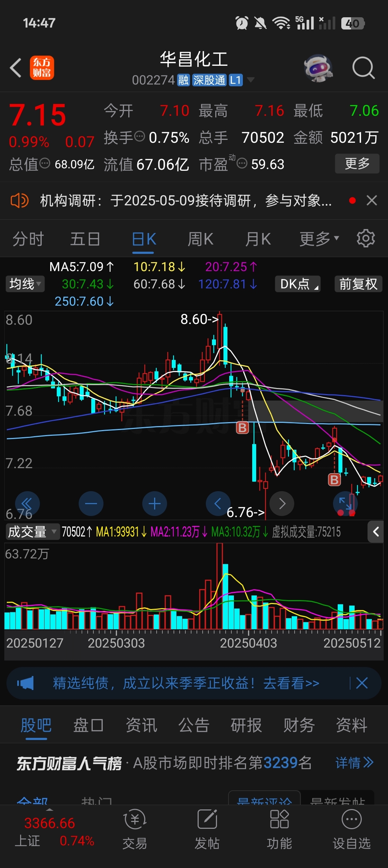Screen dimensions: 388x868
Task: Select the 日K chart tab
Action: click(144, 239)
